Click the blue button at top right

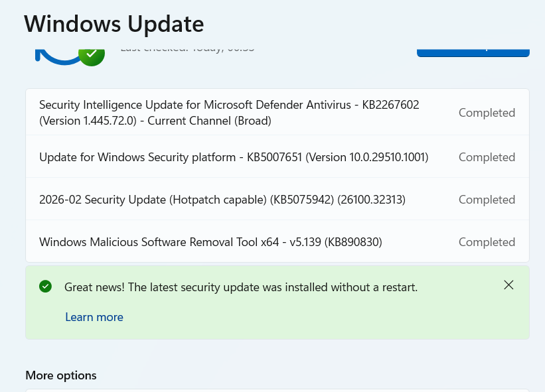[473, 53]
